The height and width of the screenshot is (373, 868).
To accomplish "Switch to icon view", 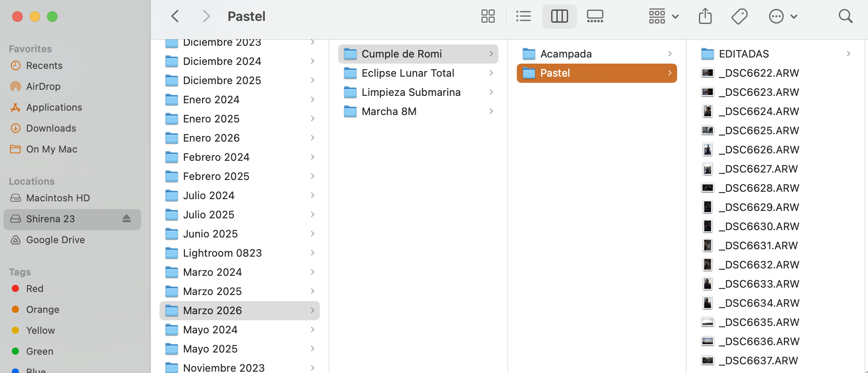I will tap(488, 17).
